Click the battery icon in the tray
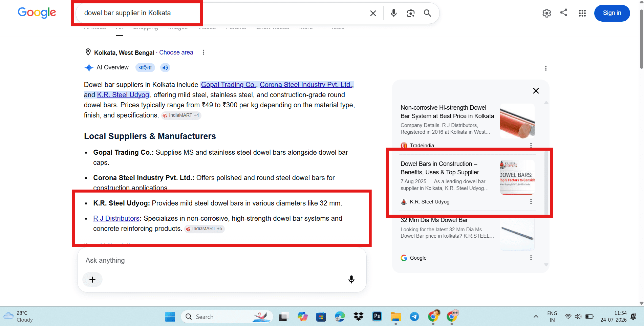This screenshot has width=644, height=326. (x=589, y=317)
